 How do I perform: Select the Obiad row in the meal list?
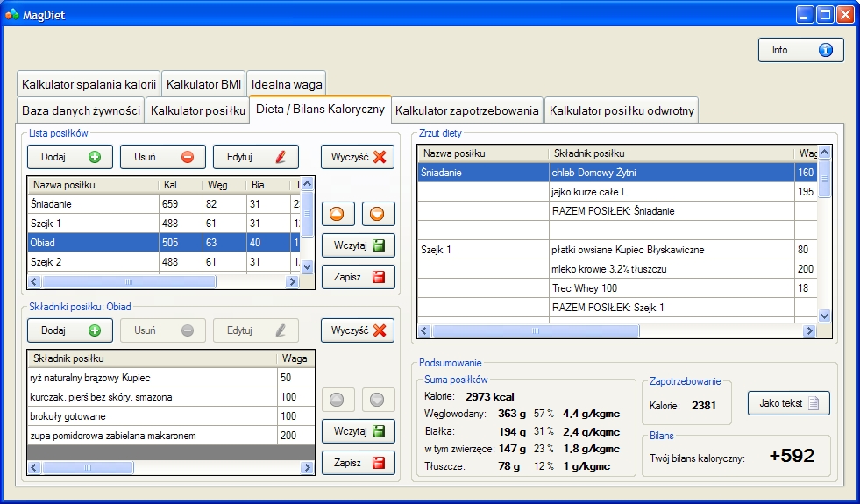click(x=164, y=243)
